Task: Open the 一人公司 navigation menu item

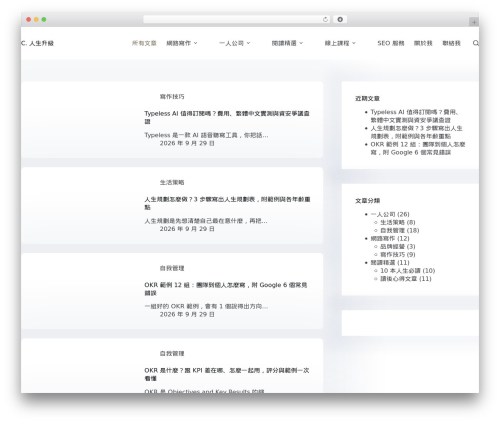Action: [231, 43]
